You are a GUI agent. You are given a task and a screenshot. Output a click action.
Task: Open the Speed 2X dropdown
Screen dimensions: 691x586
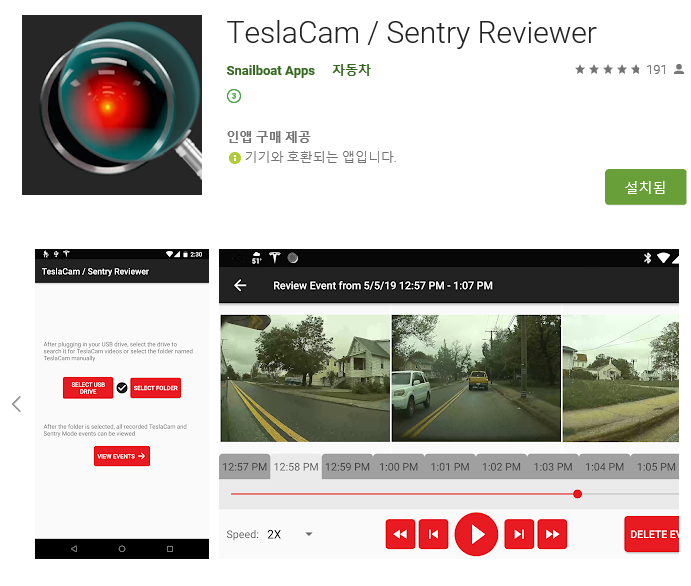290,534
